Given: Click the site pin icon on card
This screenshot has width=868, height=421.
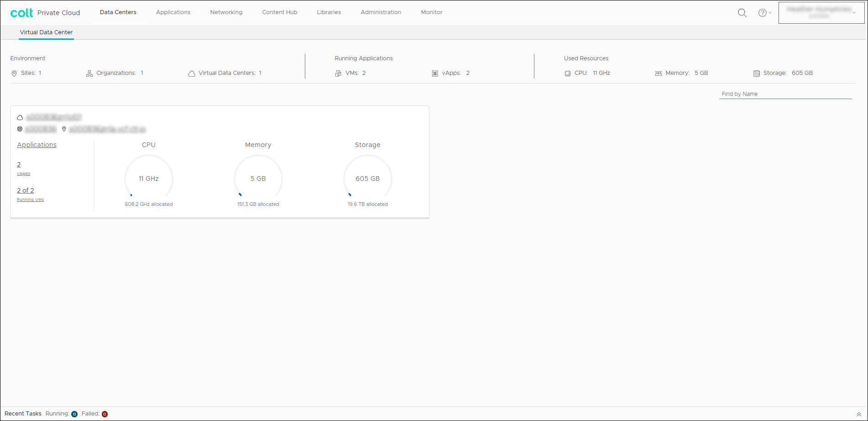Looking at the screenshot, I should tap(64, 129).
